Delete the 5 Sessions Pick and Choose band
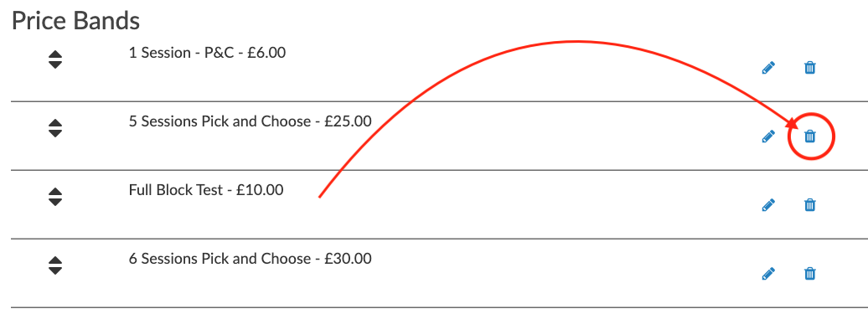 point(809,136)
